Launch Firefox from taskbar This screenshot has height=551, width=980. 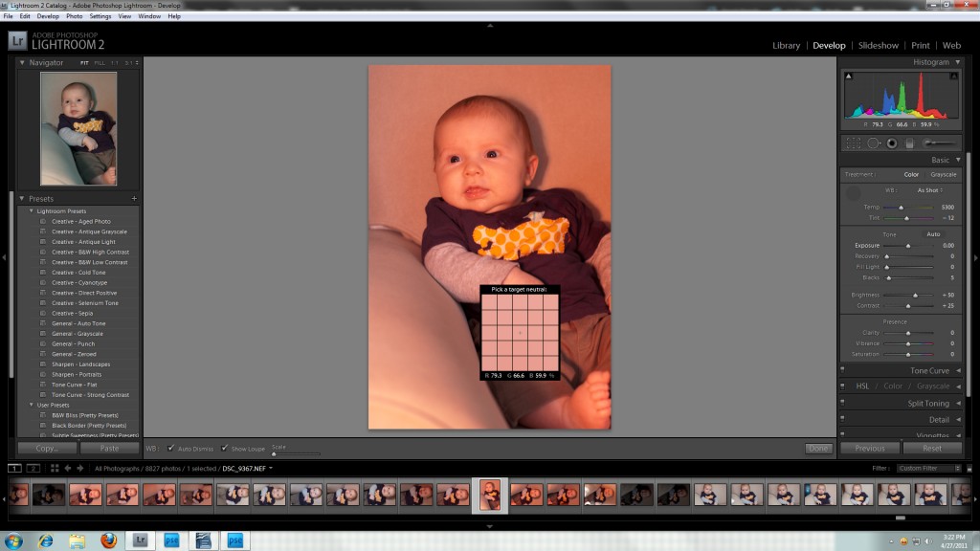[109, 540]
